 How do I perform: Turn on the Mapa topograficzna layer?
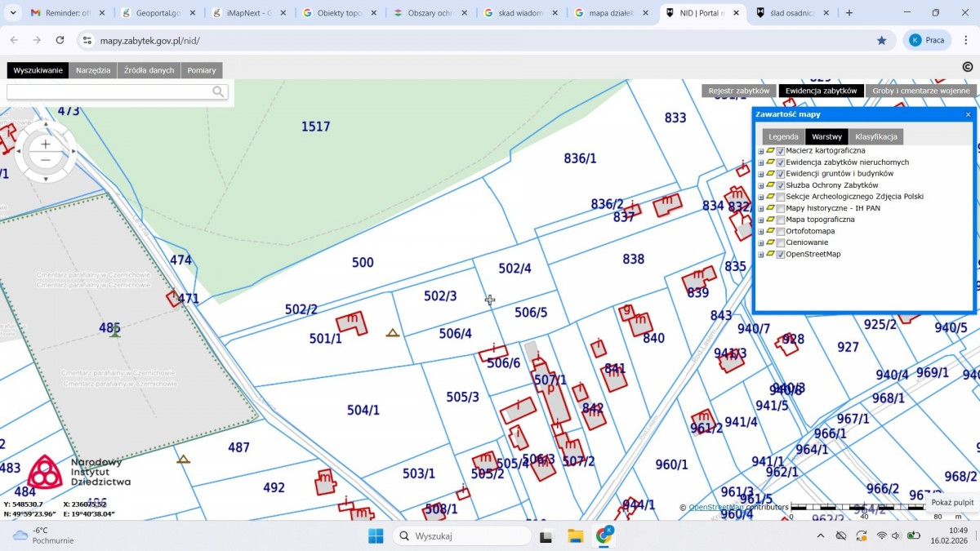point(781,220)
